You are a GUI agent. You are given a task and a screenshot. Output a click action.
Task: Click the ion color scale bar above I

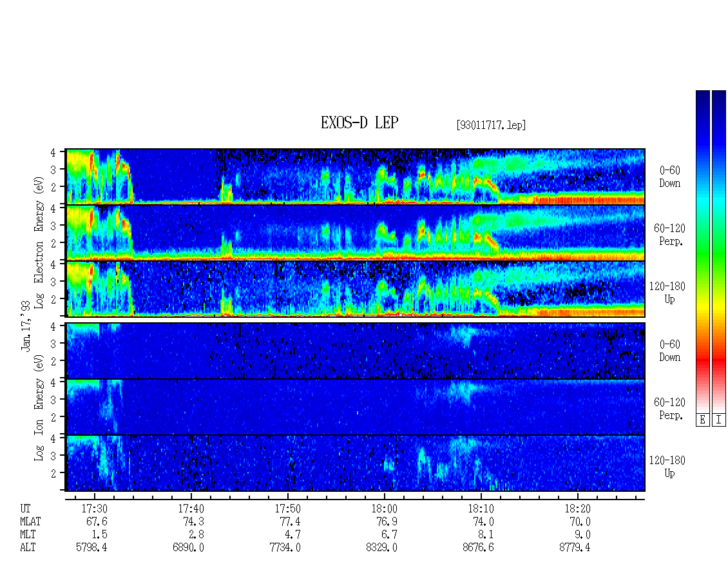pyautogui.click(x=719, y=251)
